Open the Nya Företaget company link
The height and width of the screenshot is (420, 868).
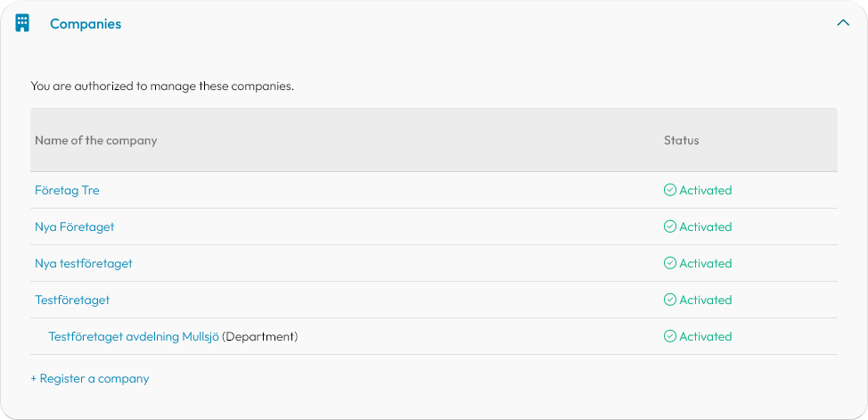(x=75, y=226)
